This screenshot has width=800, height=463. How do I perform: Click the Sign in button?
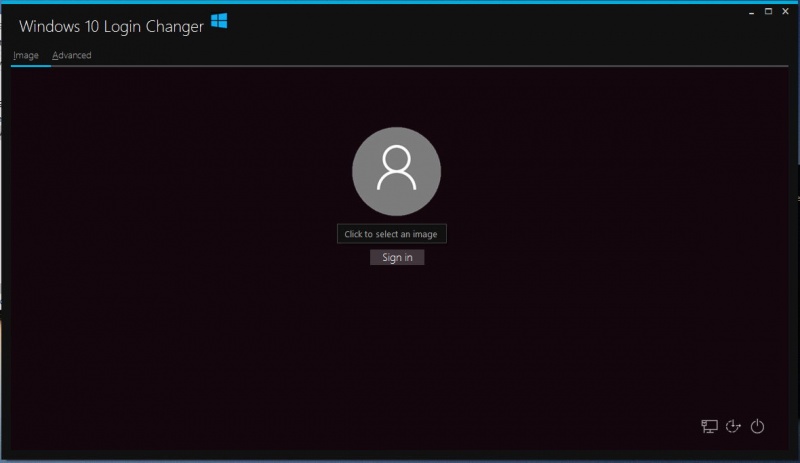[397, 258]
